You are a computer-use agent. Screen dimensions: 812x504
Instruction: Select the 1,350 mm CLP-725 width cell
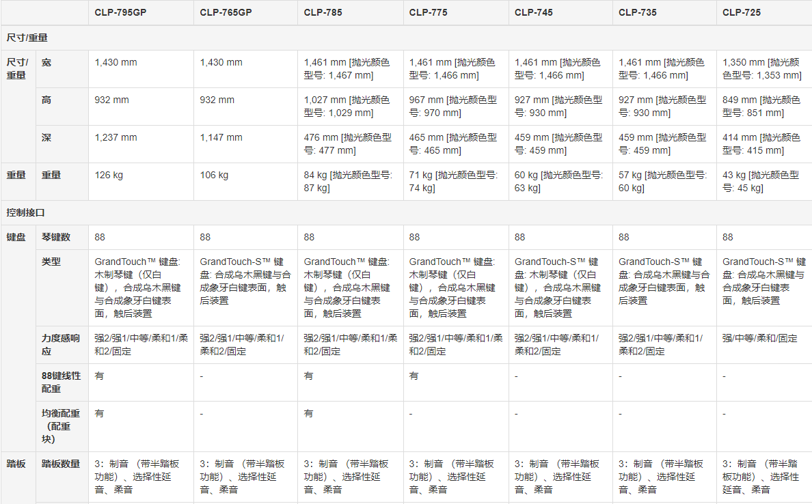click(x=764, y=69)
